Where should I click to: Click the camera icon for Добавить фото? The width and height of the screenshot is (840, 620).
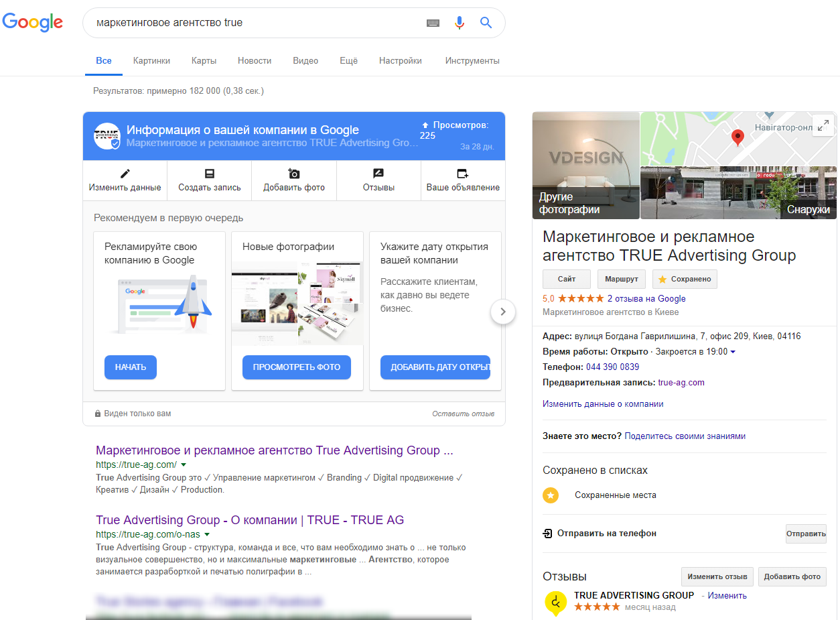293,173
